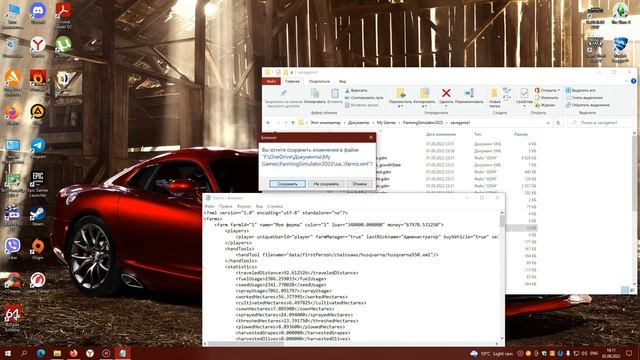Select Yandex browser desktop icon

click(x=38, y=47)
